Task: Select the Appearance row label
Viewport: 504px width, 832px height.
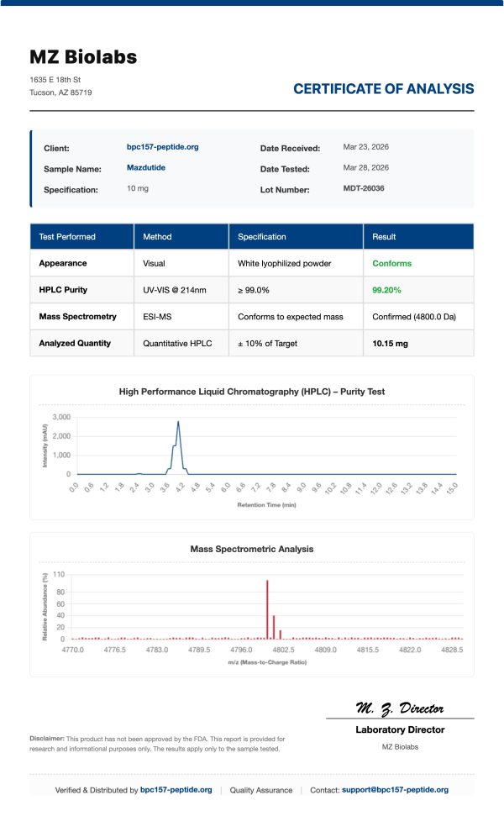Action: pos(63,263)
